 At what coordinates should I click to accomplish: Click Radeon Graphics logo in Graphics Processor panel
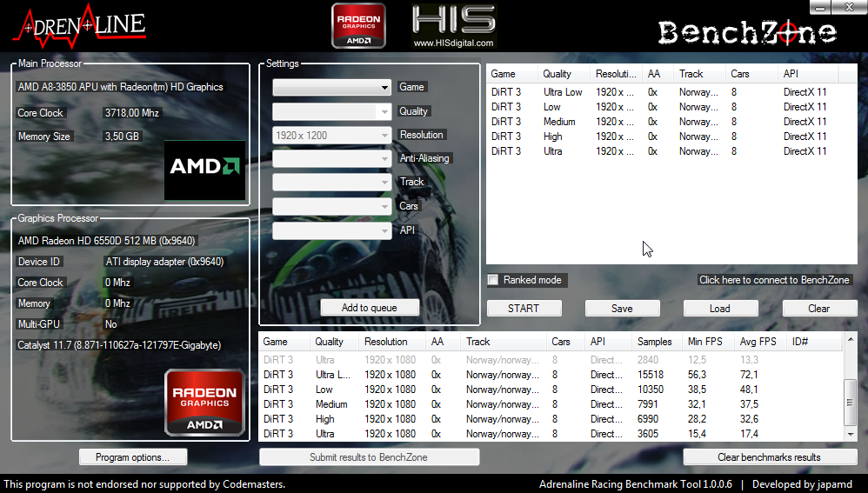click(204, 403)
